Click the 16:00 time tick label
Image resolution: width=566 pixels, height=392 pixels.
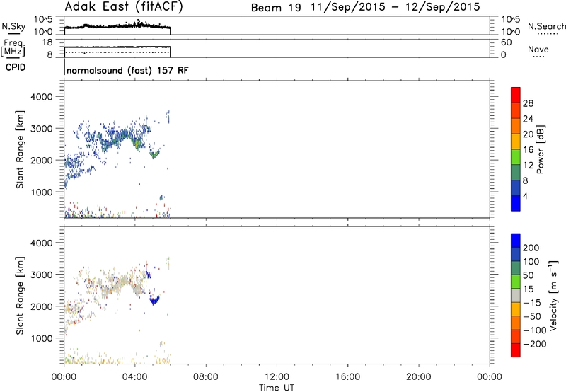click(x=347, y=377)
